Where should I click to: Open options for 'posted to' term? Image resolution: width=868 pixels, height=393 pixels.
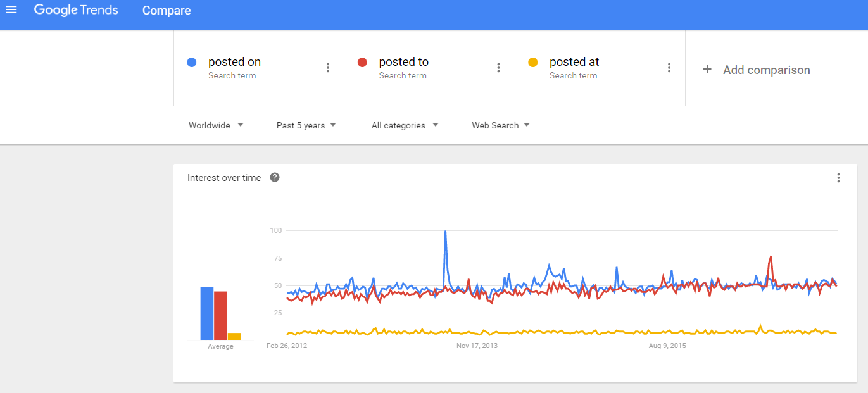tap(498, 68)
